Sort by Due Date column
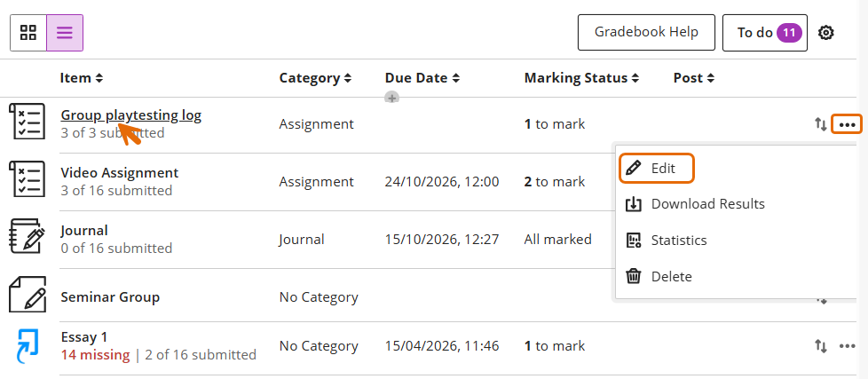Image resolution: width=868 pixels, height=379 pixels. 422,78
